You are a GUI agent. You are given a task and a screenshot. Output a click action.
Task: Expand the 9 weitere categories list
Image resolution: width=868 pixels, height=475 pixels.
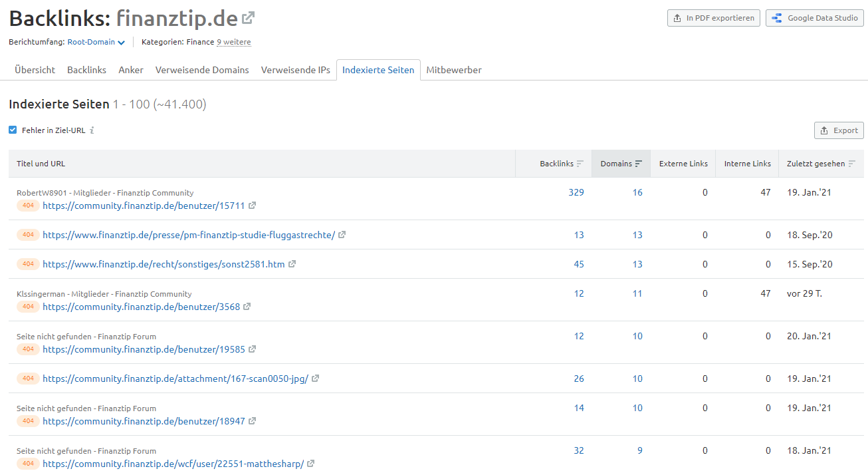pyautogui.click(x=234, y=41)
